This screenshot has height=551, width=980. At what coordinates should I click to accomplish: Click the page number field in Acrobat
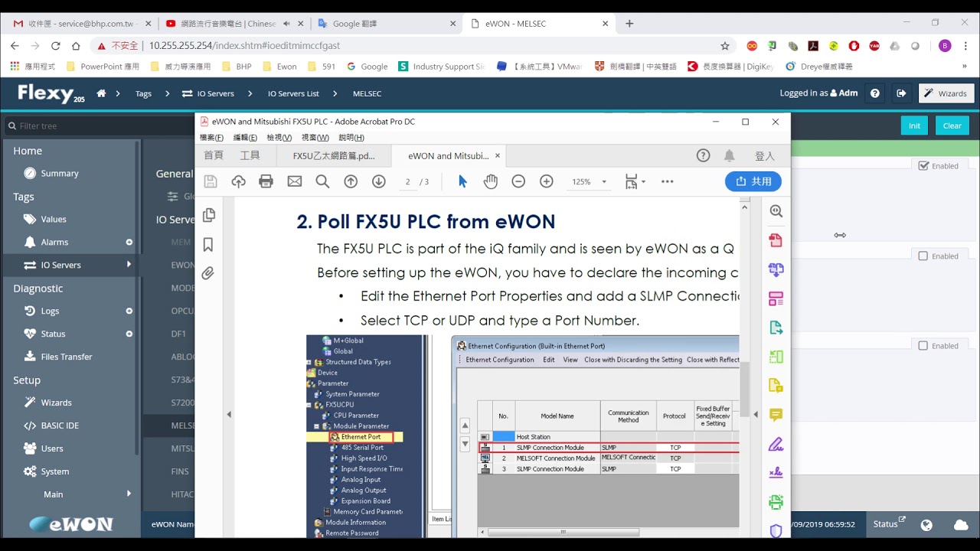[408, 181]
